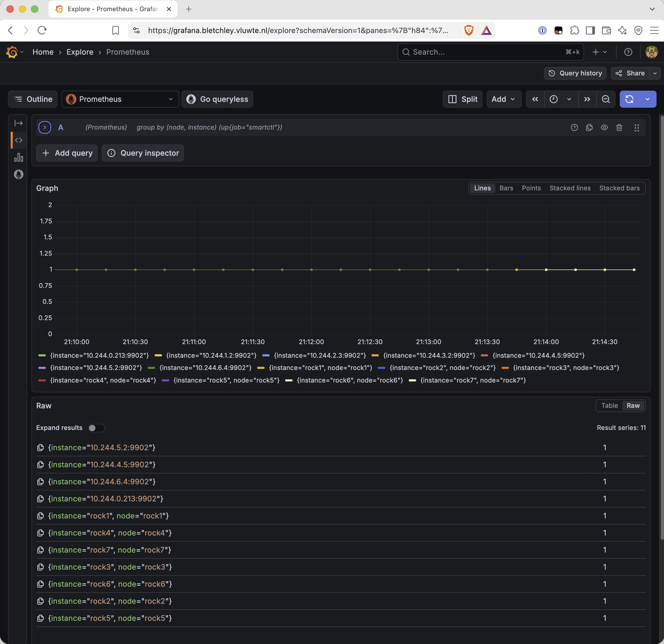Screen dimensions: 664x644
Task: Click the Brave rewards triangle icon
Action: coord(486,30)
